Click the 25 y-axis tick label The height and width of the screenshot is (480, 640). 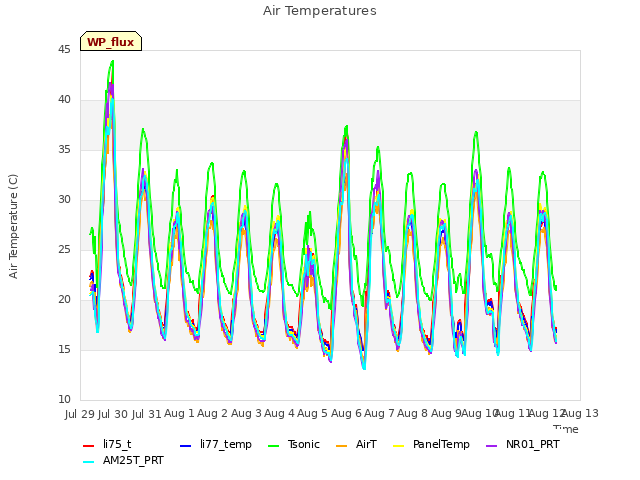(x=64, y=250)
